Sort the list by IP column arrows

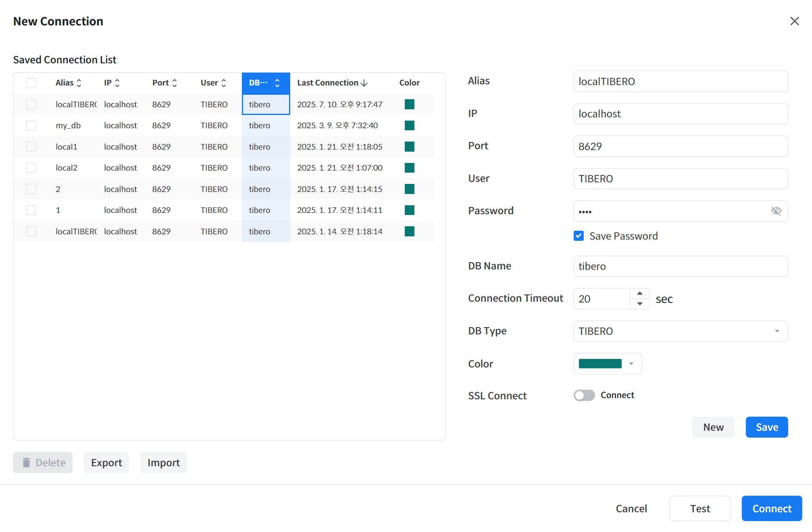click(117, 83)
